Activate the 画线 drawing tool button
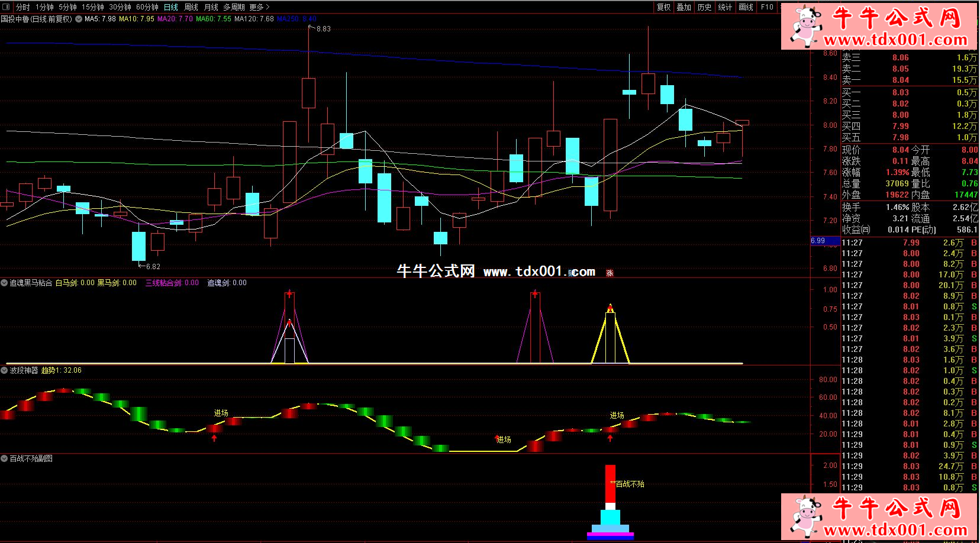The image size is (980, 543). pos(746,7)
